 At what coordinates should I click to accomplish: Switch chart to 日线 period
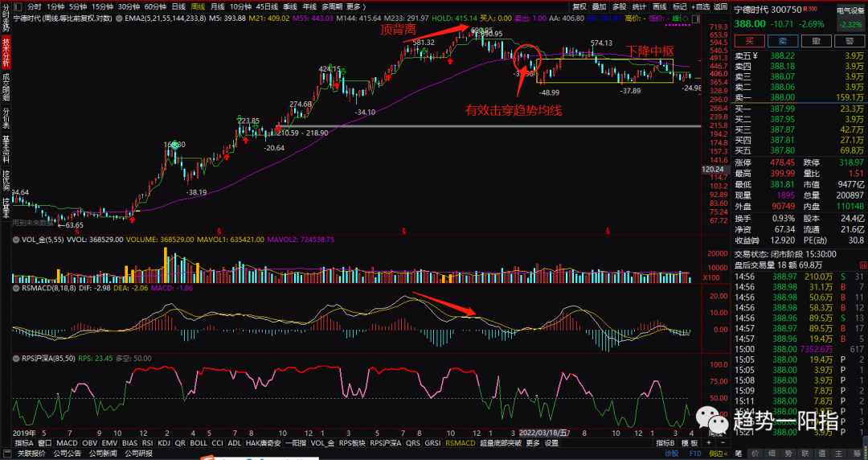[178, 6]
